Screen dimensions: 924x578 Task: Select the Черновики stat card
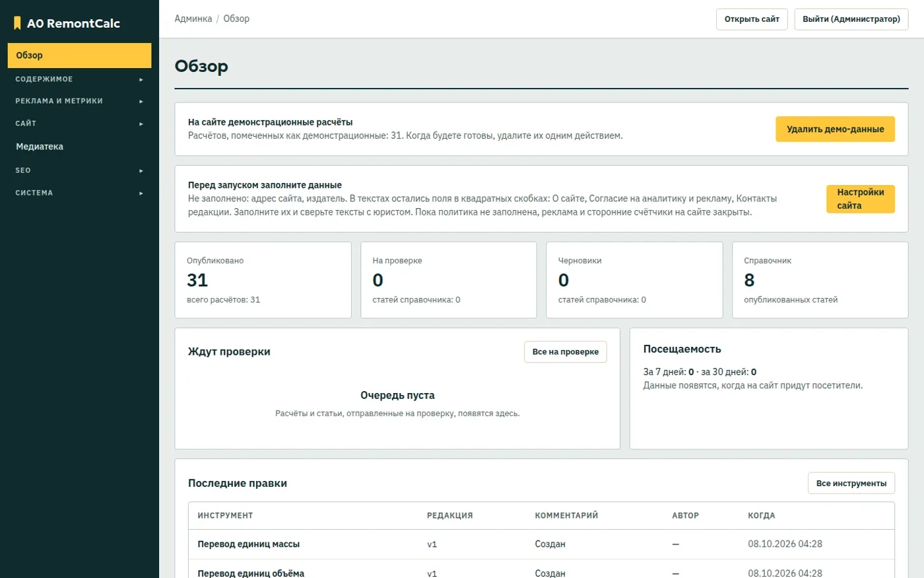[634, 280]
